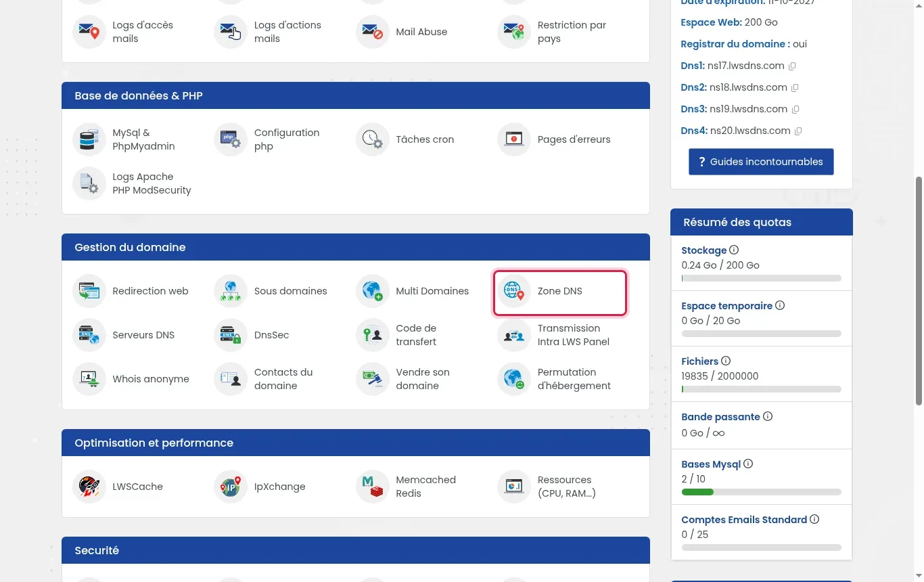Open Logs d'actions mails icon
924x582 pixels.
pos(231,32)
